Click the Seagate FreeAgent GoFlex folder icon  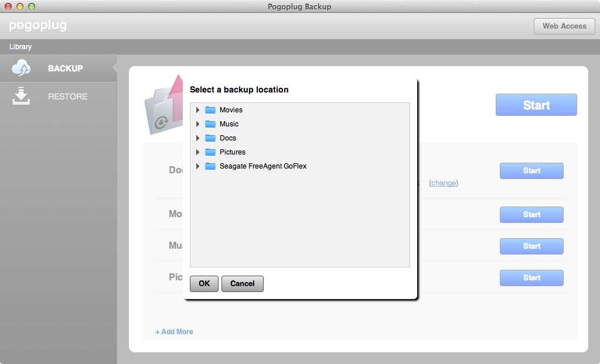point(210,166)
